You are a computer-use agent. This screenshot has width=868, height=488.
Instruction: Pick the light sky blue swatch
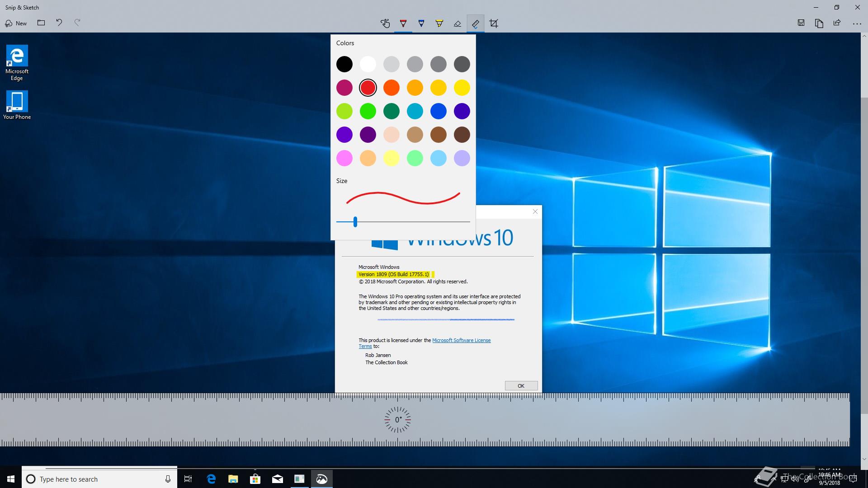point(439,158)
